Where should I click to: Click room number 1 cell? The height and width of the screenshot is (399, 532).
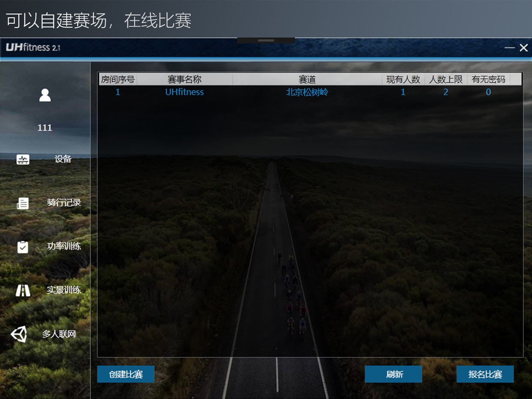point(118,92)
